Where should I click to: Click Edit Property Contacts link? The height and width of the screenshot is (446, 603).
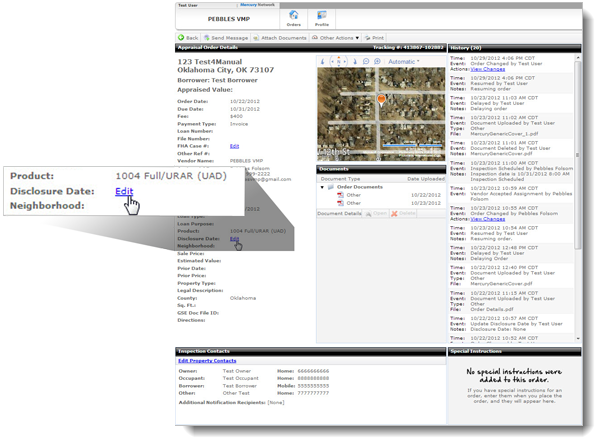207,361
